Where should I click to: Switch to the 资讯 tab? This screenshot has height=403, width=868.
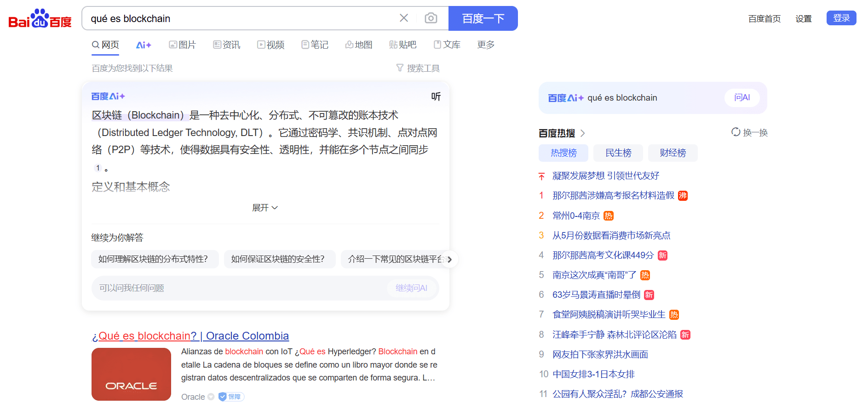[x=226, y=45]
